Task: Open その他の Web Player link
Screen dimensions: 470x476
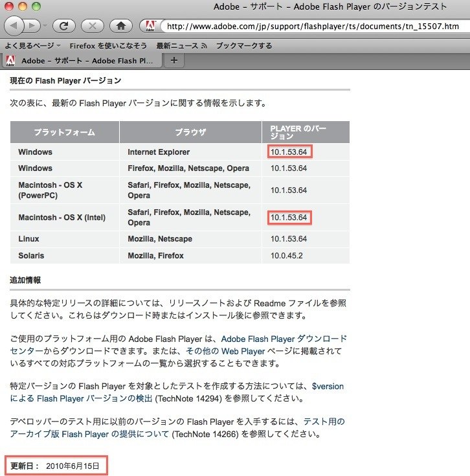Action: click(x=225, y=351)
